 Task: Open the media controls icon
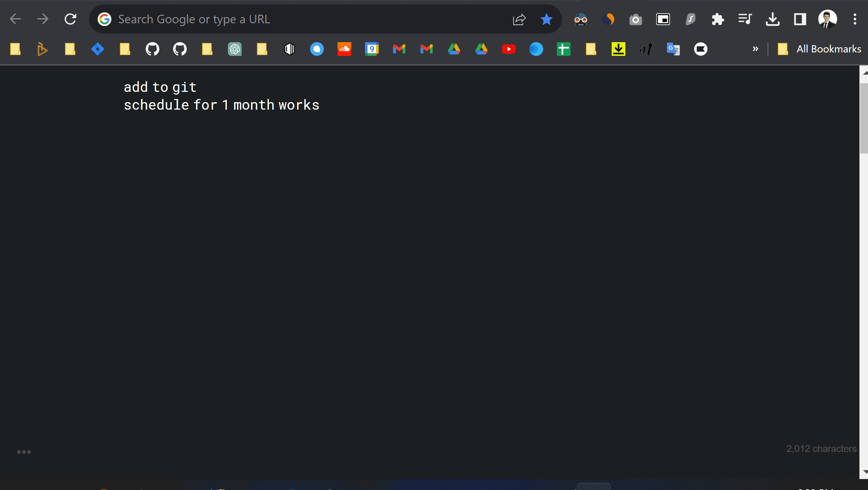pos(745,19)
